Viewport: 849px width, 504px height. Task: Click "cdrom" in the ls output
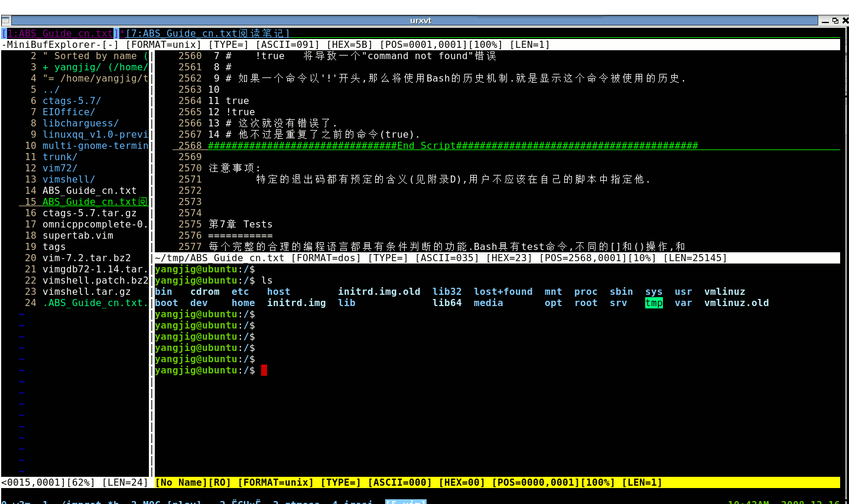tap(205, 291)
